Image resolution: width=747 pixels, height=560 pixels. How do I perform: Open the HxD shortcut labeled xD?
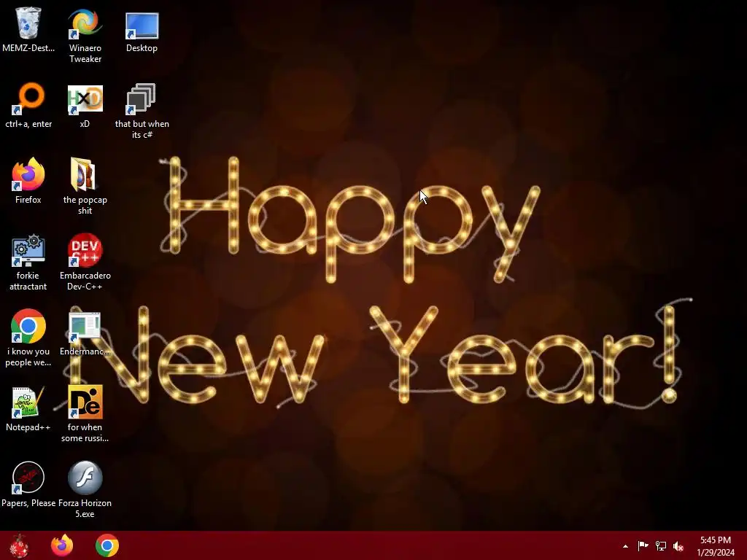click(85, 99)
